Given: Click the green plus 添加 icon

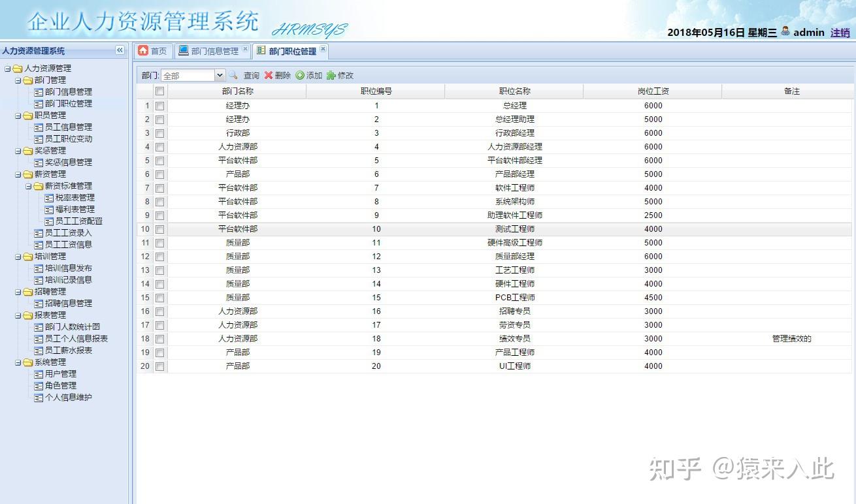Looking at the screenshot, I should coord(301,75).
